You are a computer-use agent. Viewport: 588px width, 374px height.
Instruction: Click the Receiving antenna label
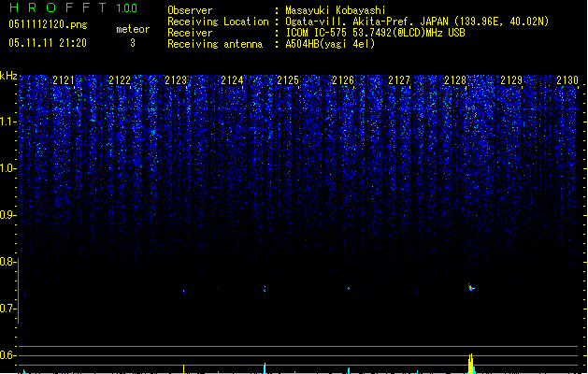point(215,44)
